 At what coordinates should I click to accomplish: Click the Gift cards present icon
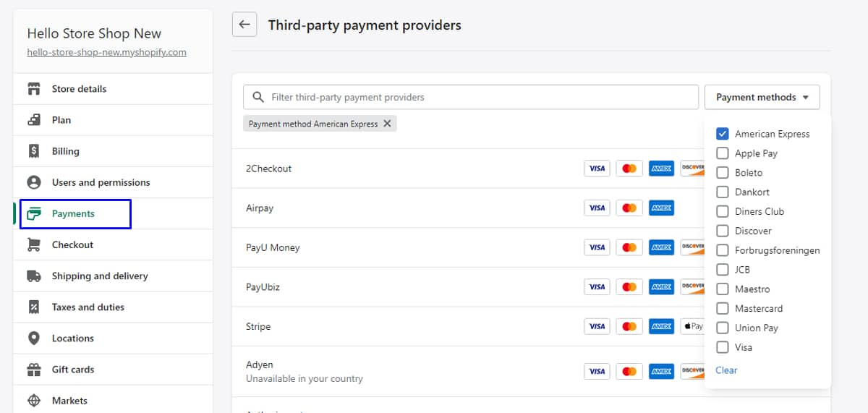33,370
